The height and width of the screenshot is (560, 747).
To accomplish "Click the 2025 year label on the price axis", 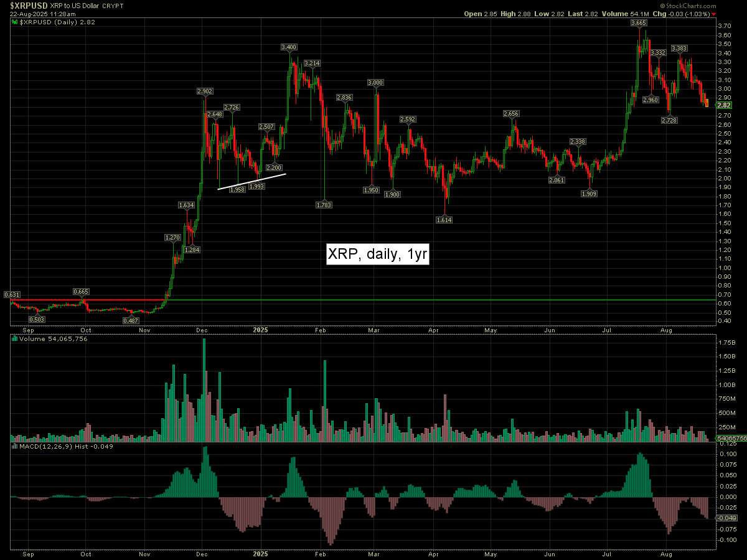I will point(260,330).
